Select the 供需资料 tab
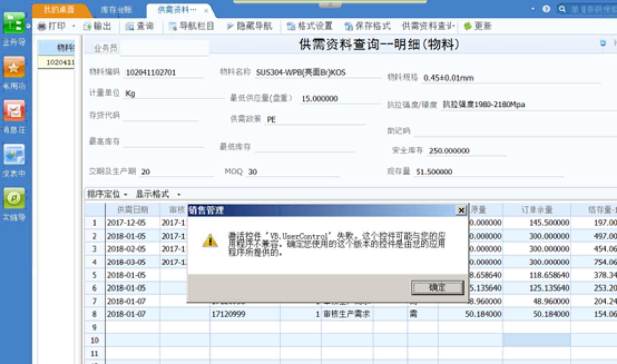 click(177, 10)
